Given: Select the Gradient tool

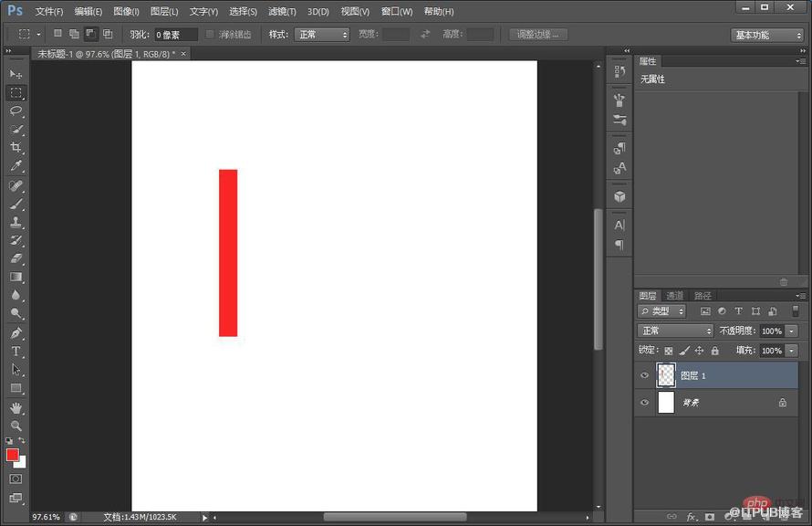Looking at the screenshot, I should tap(16, 277).
